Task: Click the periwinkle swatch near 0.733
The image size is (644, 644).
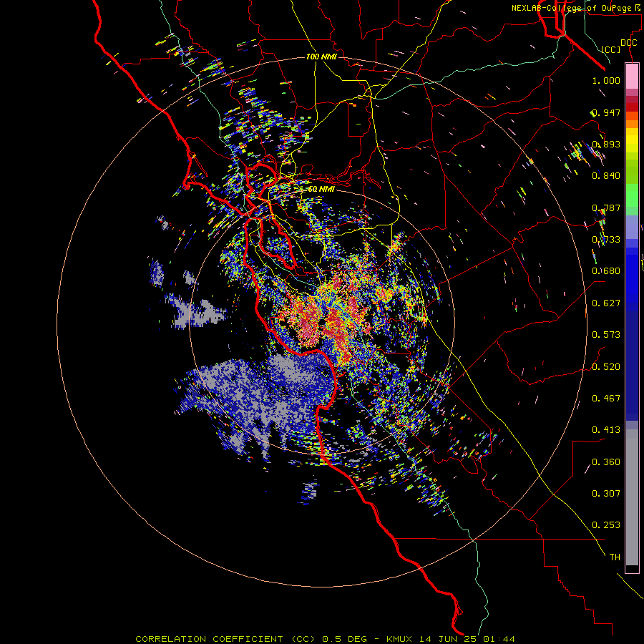Action: click(x=632, y=227)
